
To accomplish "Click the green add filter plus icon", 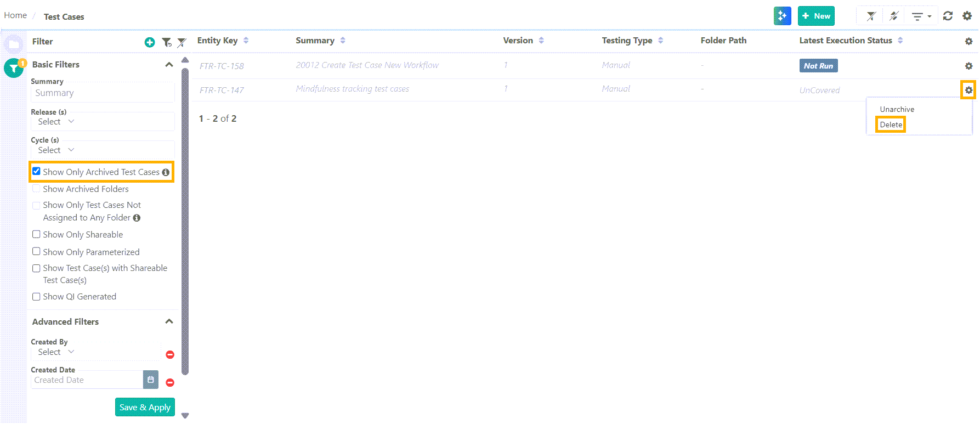I will 149,42.
